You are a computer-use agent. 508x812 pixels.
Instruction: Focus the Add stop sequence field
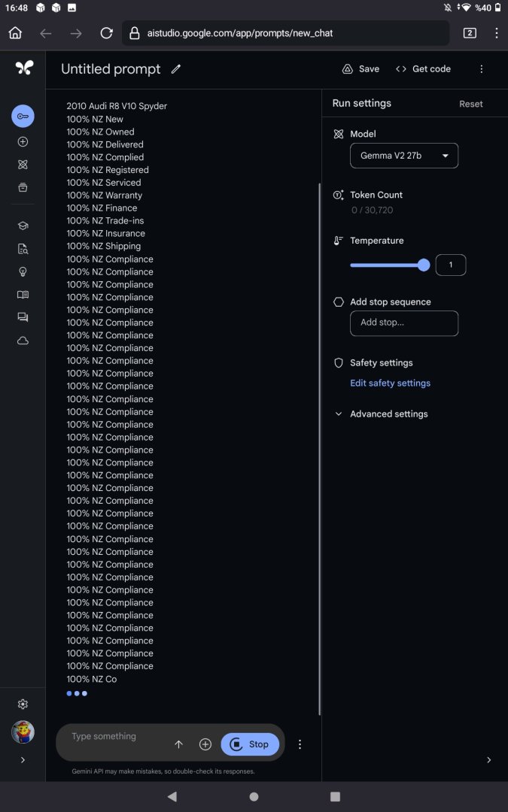(x=404, y=323)
